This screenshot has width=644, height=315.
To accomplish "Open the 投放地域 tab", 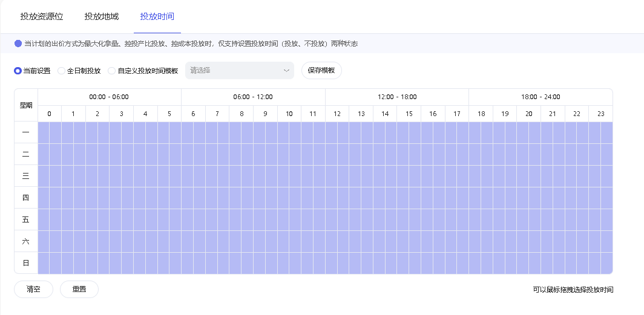I will coord(102,16).
